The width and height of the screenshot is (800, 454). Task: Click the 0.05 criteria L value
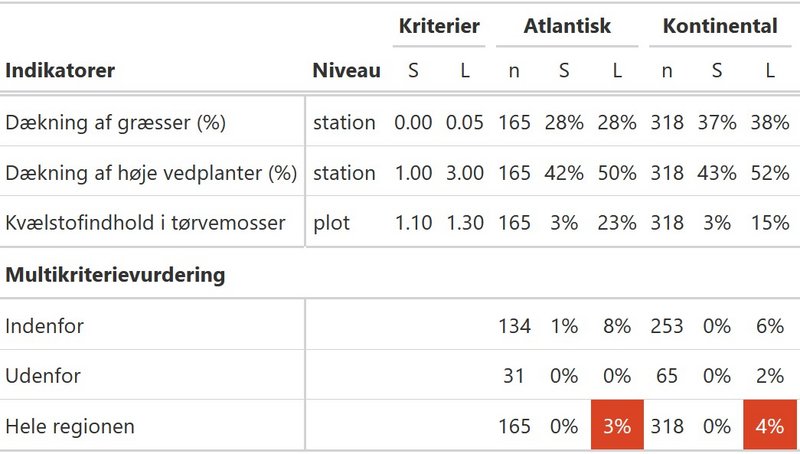coord(464,122)
